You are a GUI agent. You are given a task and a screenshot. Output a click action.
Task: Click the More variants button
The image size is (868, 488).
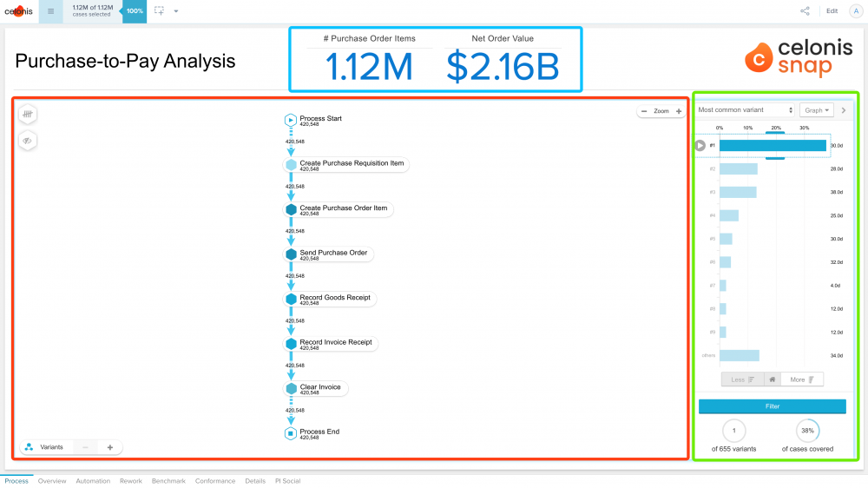[x=802, y=379]
